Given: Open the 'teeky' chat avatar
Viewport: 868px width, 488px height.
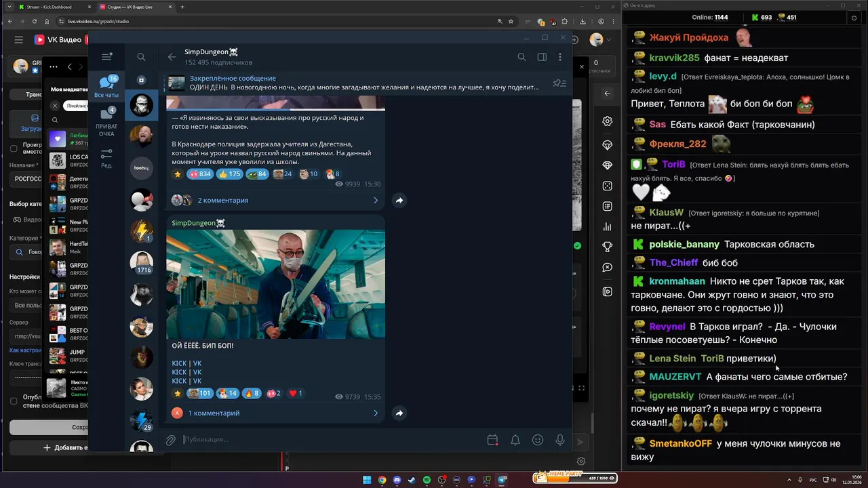Looking at the screenshot, I should [142, 167].
